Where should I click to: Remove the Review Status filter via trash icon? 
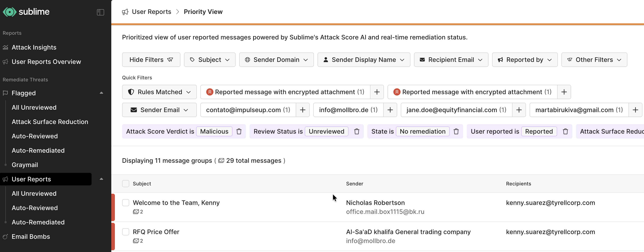(357, 131)
